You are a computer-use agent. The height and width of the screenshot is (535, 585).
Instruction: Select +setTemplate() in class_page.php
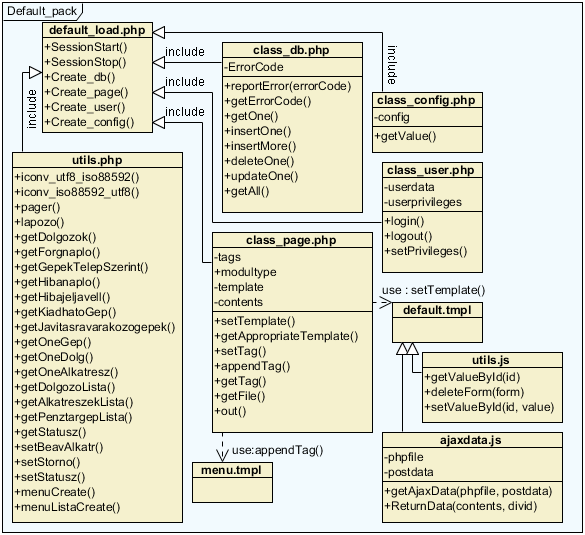coord(255,321)
